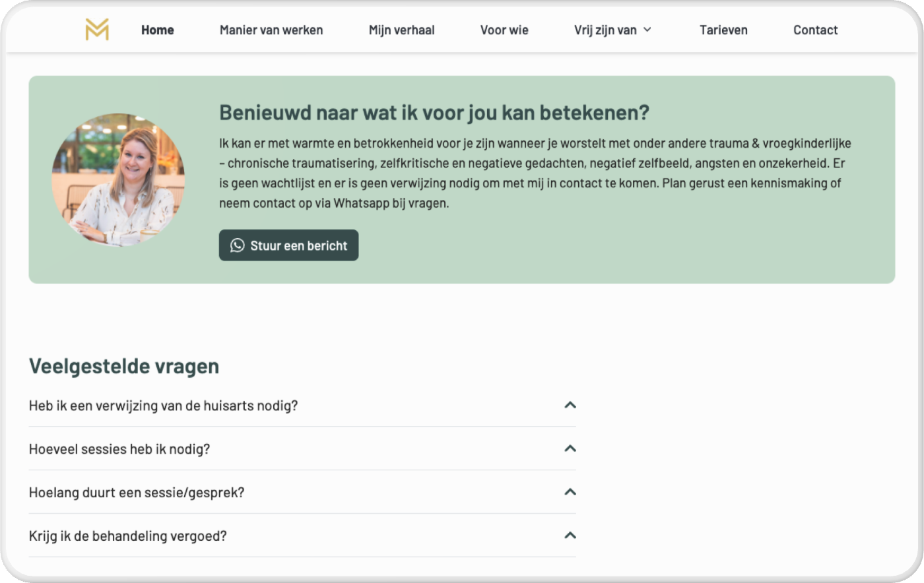Click the WhatsApp icon in the message button
The height and width of the screenshot is (583, 924).
point(237,245)
